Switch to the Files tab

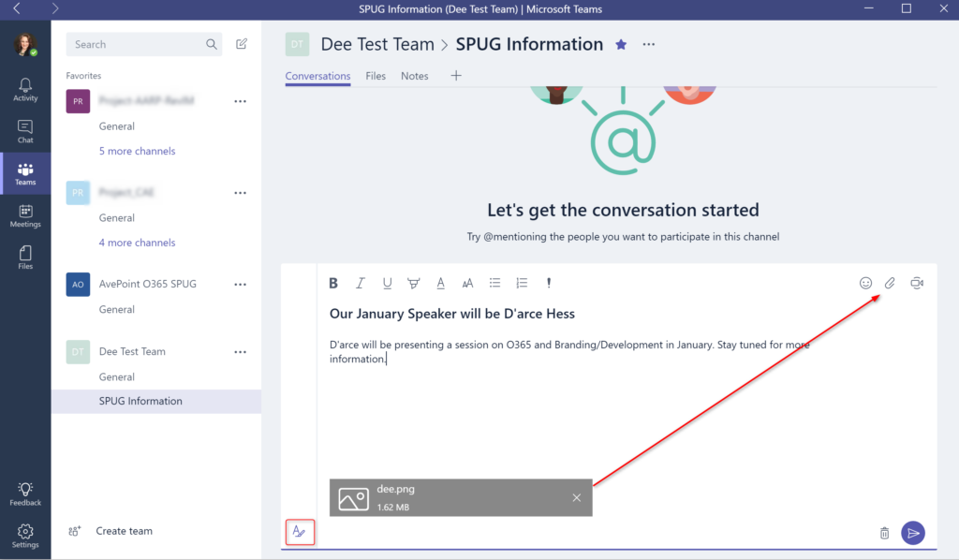pos(376,76)
